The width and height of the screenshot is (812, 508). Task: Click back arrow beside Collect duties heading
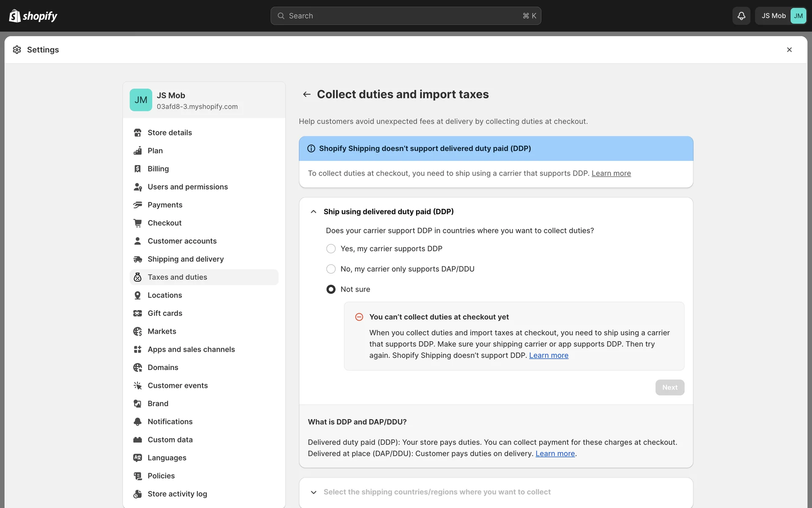pyautogui.click(x=307, y=94)
